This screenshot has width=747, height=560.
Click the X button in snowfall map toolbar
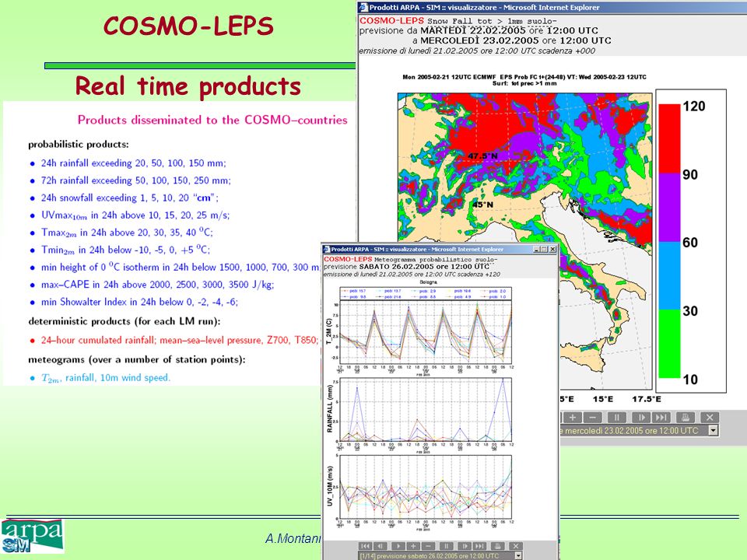coord(710,418)
